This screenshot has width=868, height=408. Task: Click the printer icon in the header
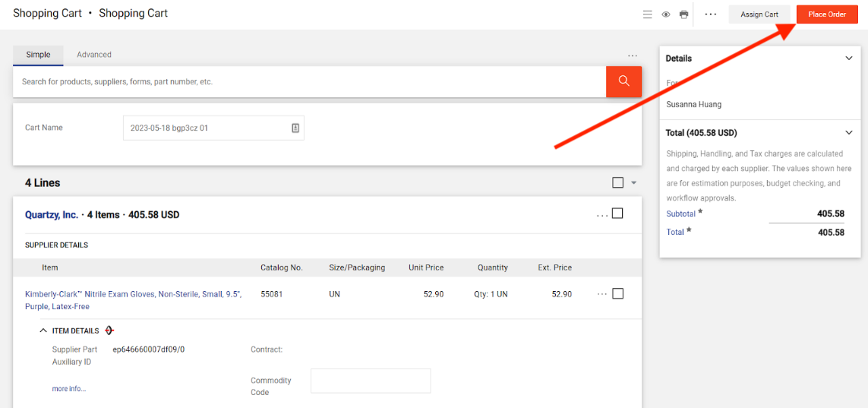click(683, 14)
